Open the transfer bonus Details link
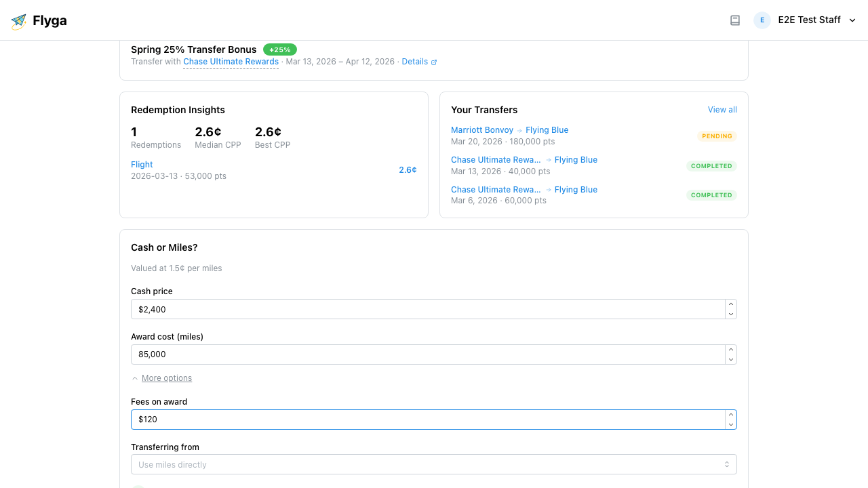 coord(415,62)
